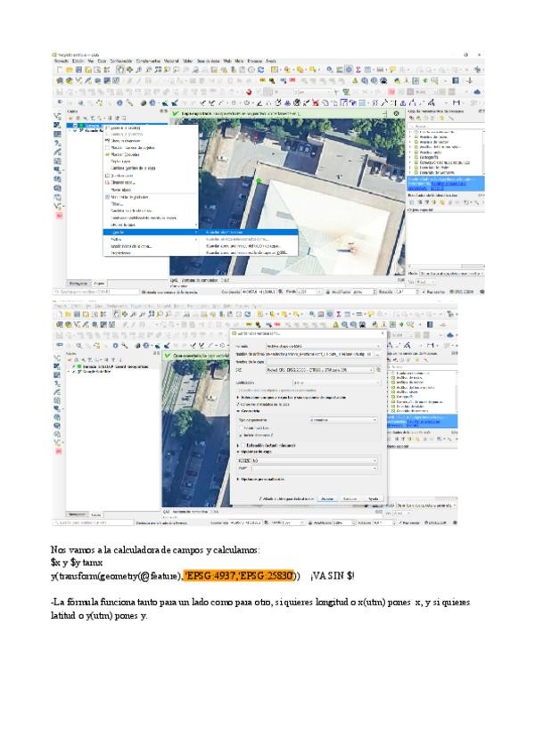Expand the Seleccione campos a exportar section
The height and width of the screenshot is (756, 535).
[x=237, y=398]
